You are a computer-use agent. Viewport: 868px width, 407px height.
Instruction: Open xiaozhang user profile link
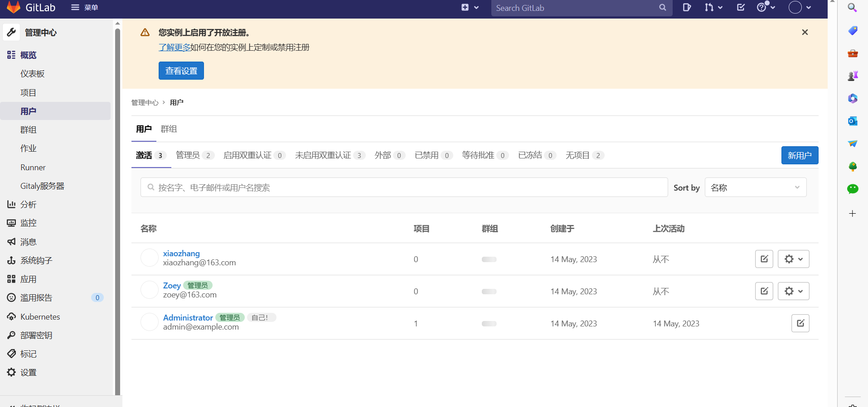coord(181,254)
